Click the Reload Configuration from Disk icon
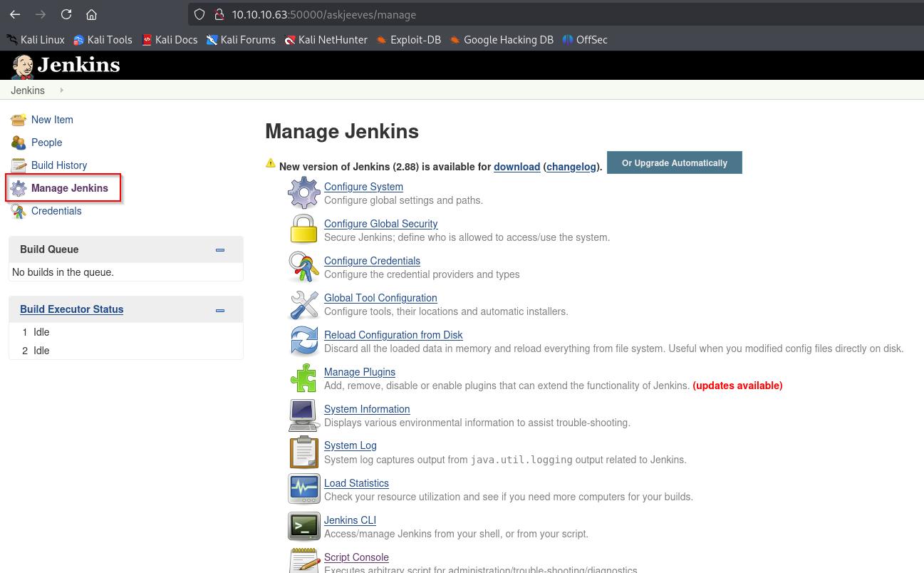 304,341
